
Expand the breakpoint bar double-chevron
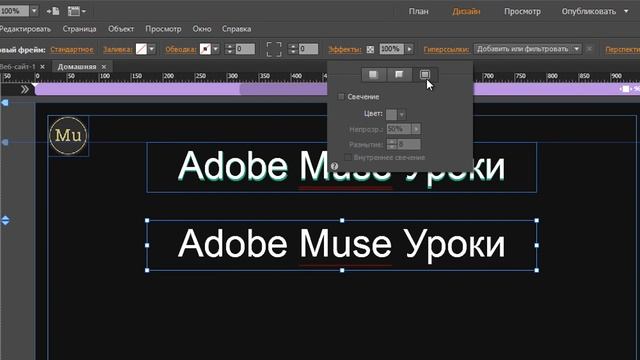pyautogui.click(x=24, y=89)
